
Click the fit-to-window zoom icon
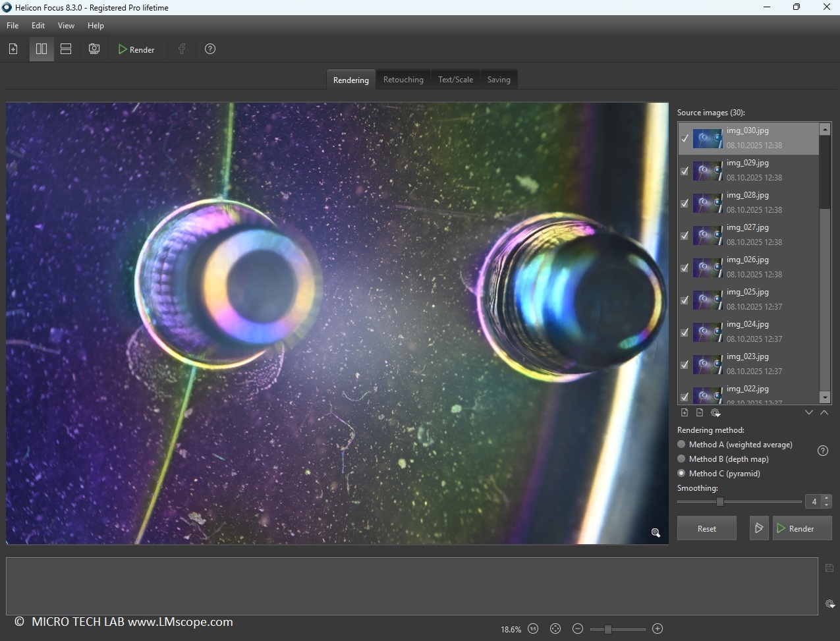tap(555, 629)
